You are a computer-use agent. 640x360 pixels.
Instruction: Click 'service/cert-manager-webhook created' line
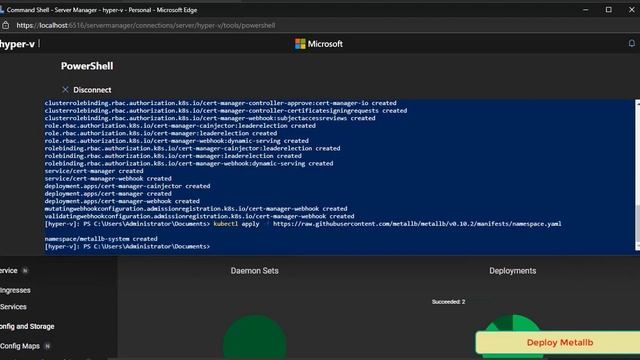pos(108,178)
